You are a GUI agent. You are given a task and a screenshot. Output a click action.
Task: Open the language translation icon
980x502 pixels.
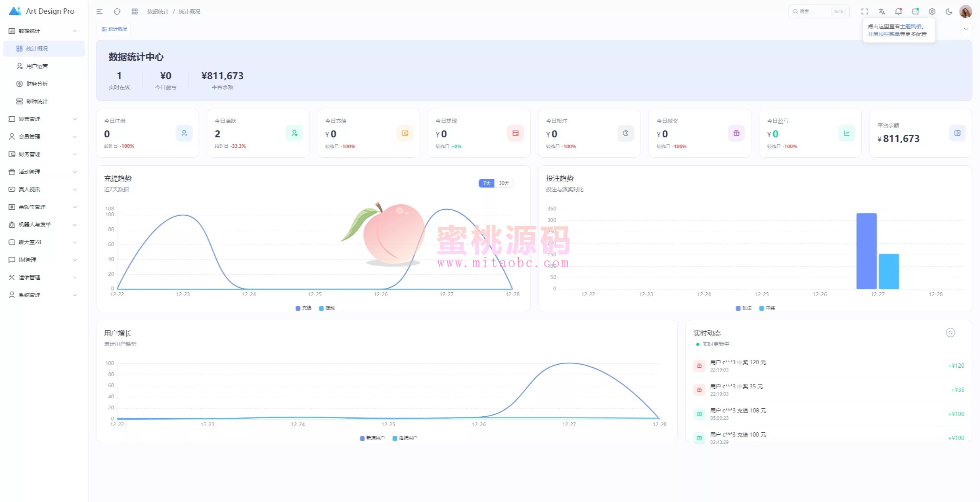click(882, 11)
